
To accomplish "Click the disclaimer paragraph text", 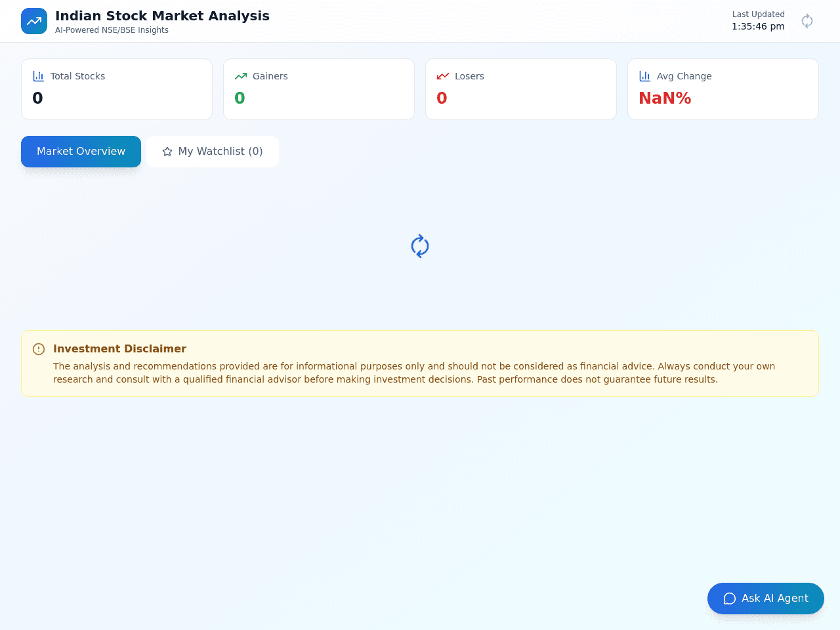I will [x=414, y=373].
